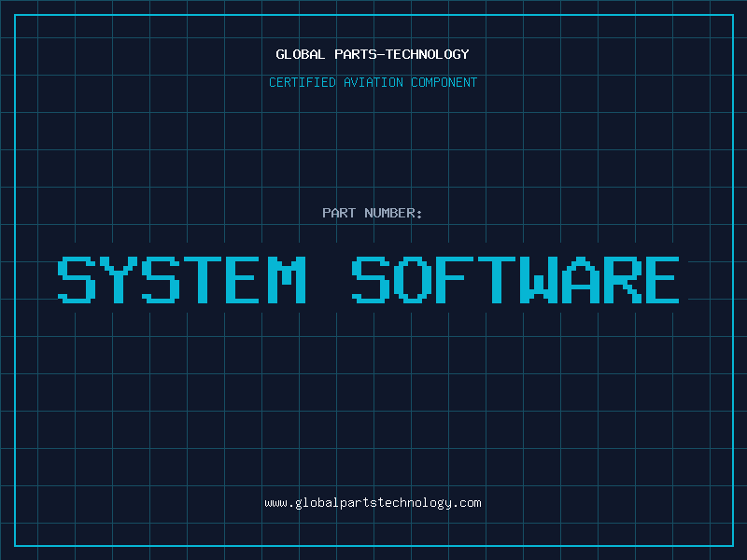Click the word PART in the Part Number label

337,213
